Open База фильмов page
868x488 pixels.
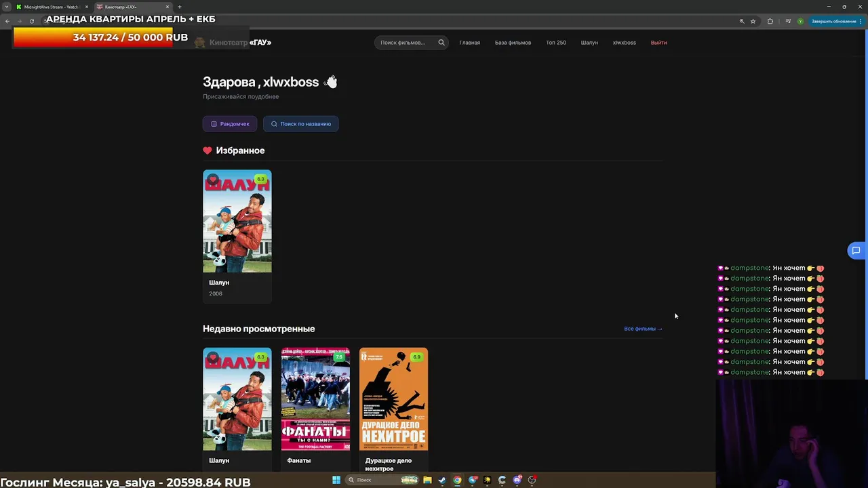(x=513, y=43)
